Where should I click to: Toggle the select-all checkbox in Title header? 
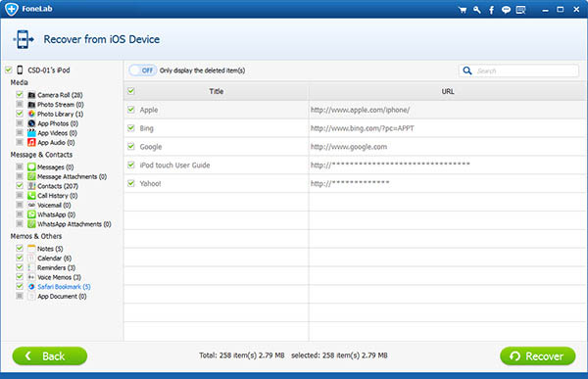tap(131, 91)
